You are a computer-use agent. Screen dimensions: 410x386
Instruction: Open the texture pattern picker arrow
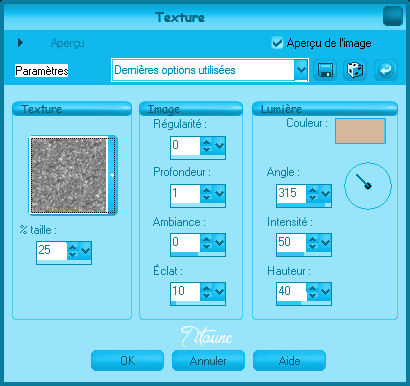click(112, 175)
